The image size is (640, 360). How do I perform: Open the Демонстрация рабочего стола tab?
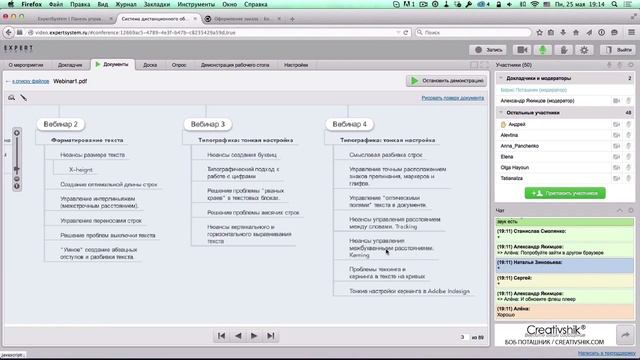point(235,65)
